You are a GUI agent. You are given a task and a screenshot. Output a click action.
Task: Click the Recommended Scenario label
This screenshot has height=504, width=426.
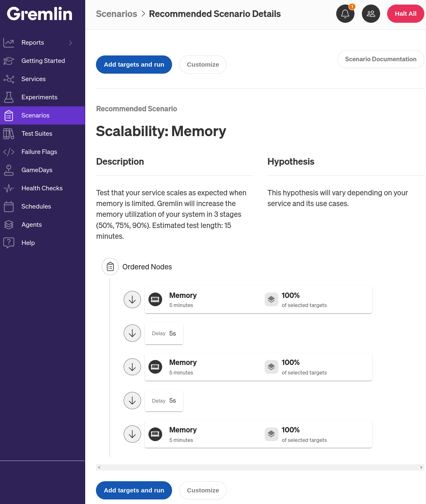pyautogui.click(x=136, y=109)
